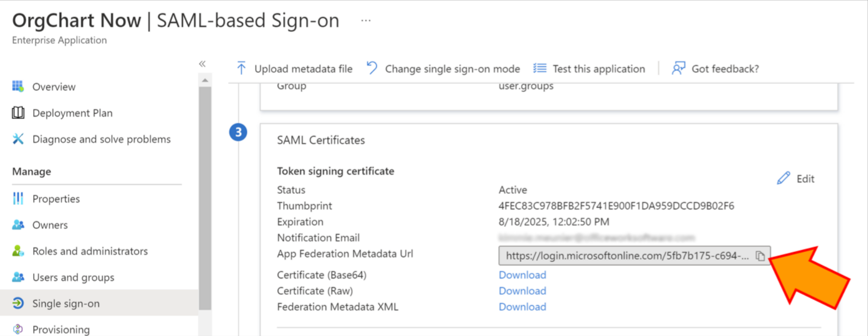Click the user.groups value

pos(526,86)
